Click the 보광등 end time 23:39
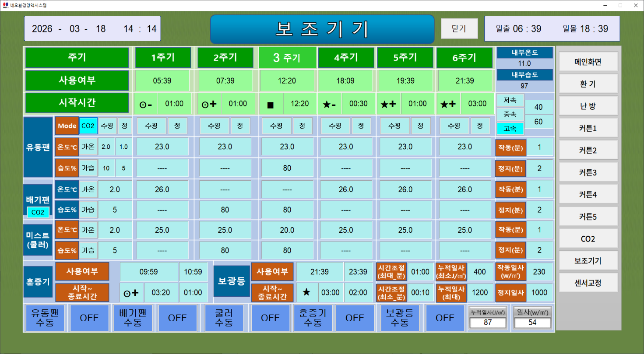644x354 pixels. (x=358, y=272)
